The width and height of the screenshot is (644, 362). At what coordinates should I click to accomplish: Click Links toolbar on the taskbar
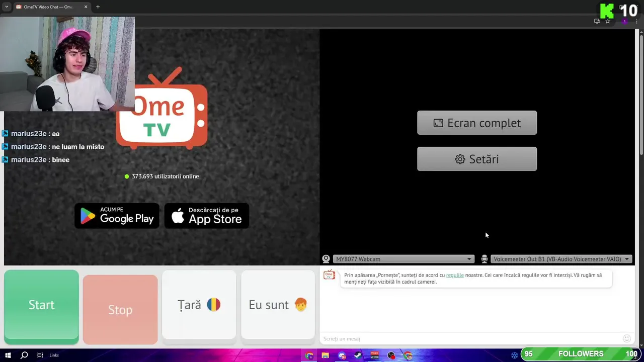click(54, 355)
